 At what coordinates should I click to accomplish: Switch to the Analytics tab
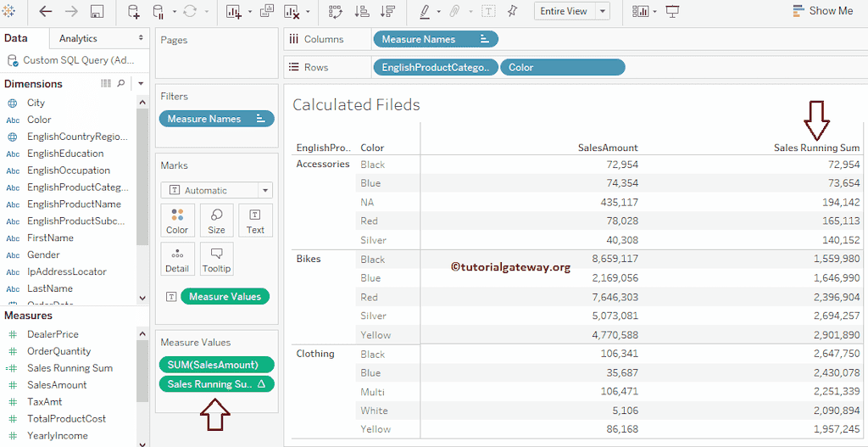(x=78, y=38)
